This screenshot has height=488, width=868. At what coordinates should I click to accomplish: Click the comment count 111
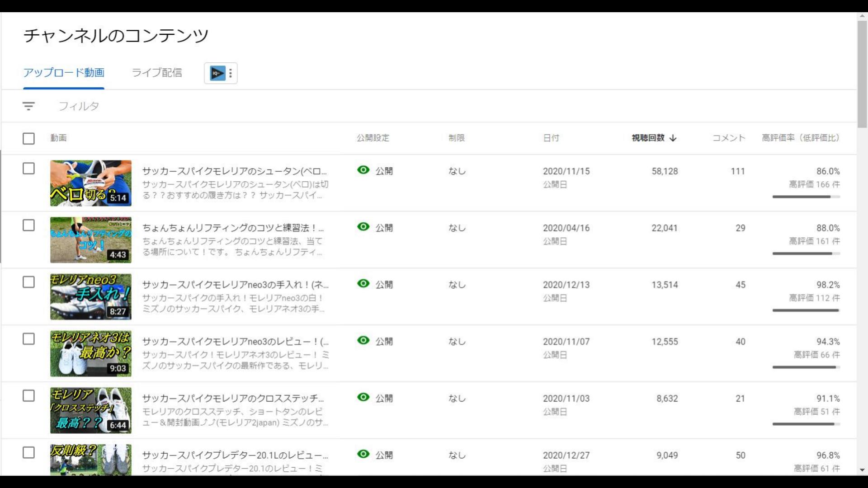coord(738,171)
